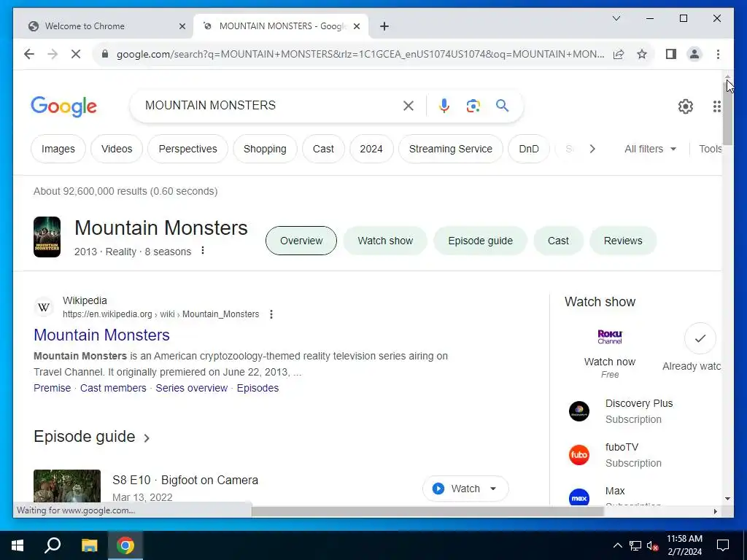Open the Chrome profile avatar
Screen dimensions: 747x560
tap(694, 54)
